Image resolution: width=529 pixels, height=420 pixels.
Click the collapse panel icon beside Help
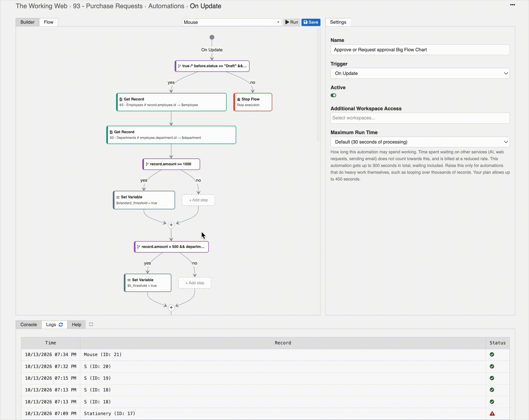(x=91, y=324)
